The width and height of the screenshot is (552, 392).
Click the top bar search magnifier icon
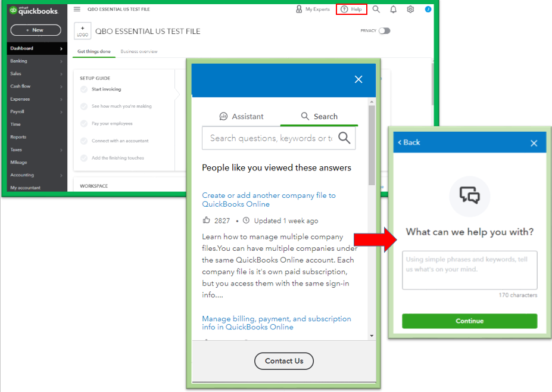[x=376, y=9]
